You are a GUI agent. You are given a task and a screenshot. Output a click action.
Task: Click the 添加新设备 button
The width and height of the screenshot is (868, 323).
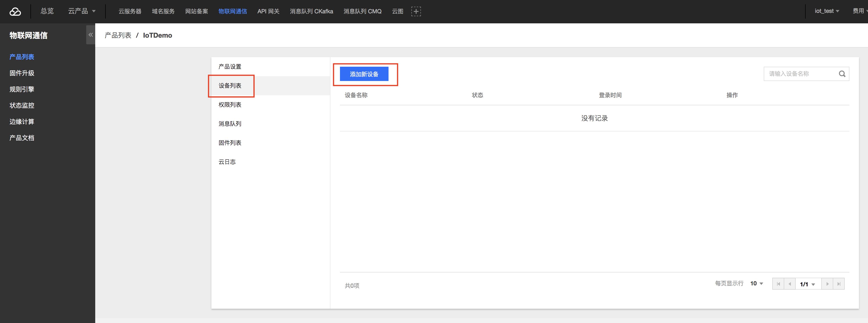point(364,74)
